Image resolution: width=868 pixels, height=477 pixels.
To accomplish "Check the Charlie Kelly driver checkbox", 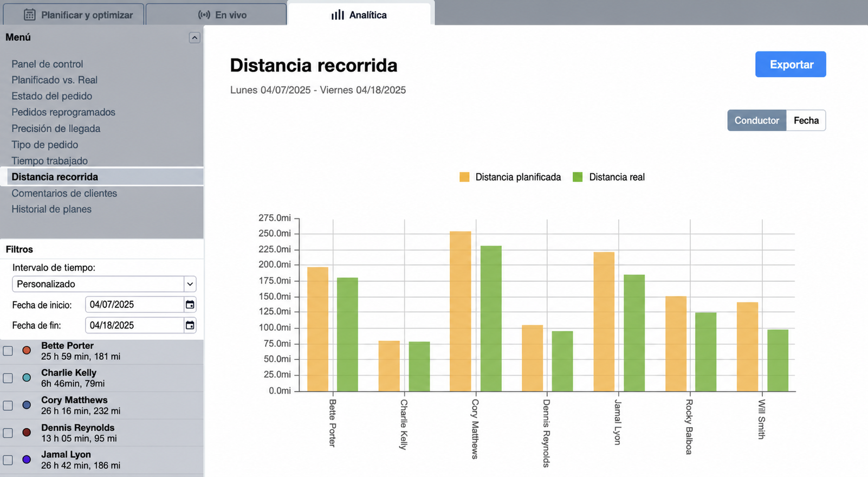I will pos(8,378).
